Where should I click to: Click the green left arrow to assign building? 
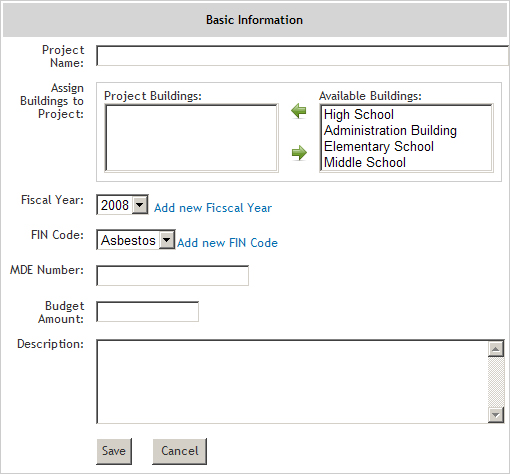(x=299, y=111)
